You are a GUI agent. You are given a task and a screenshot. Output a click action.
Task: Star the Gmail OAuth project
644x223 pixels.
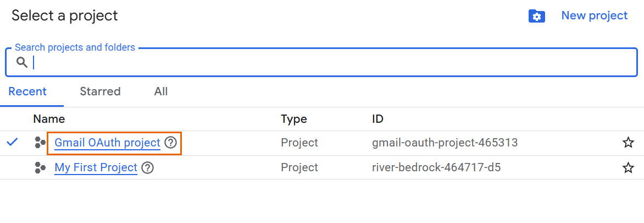(628, 143)
